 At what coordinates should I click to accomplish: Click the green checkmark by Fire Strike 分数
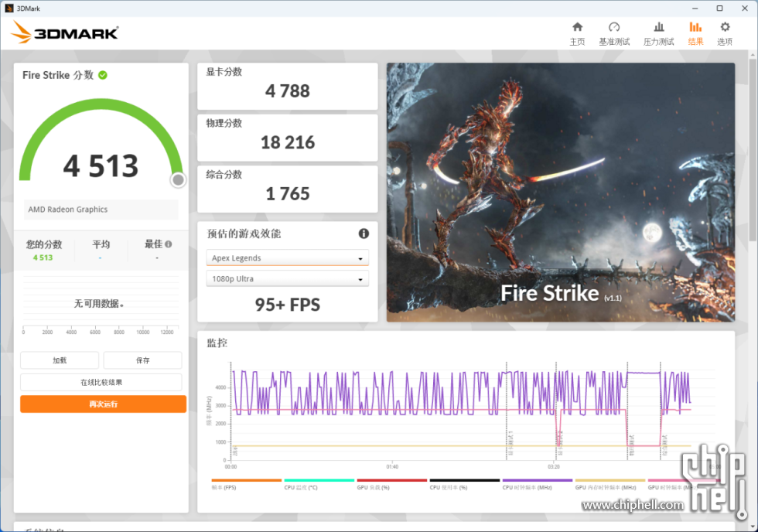(103, 75)
